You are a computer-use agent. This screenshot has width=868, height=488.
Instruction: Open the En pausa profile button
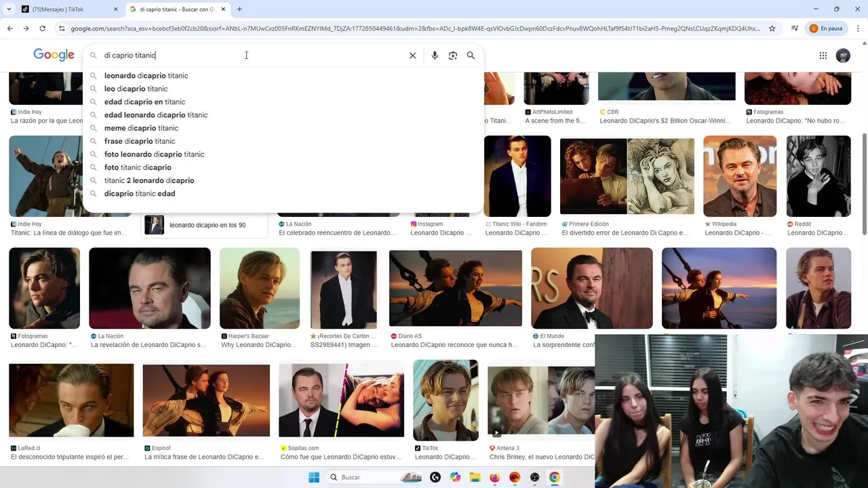pos(827,28)
